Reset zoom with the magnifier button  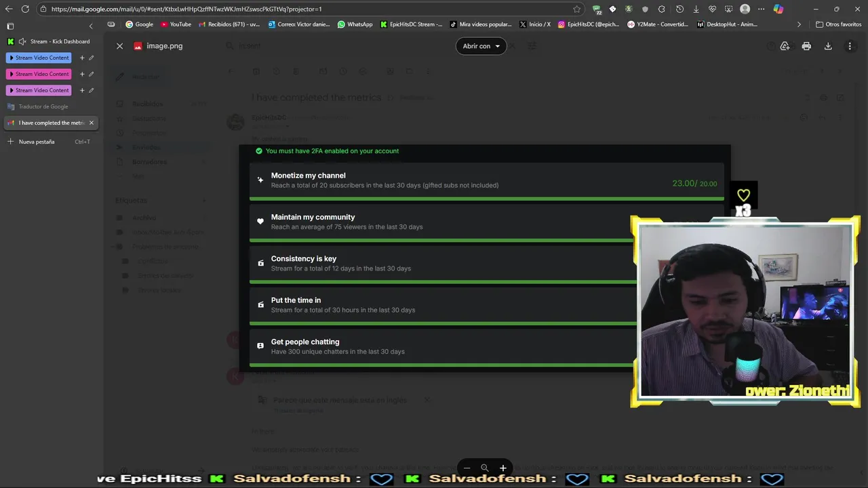(x=485, y=468)
